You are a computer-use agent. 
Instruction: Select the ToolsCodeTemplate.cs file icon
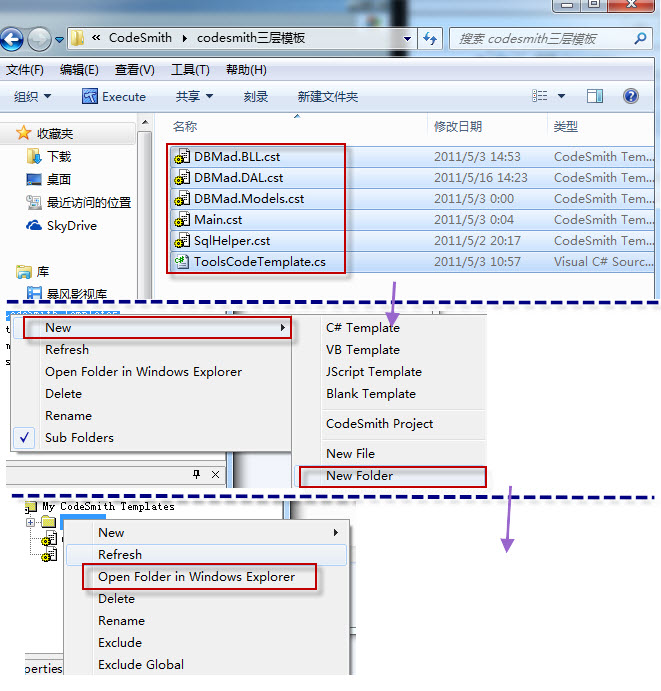pos(182,262)
